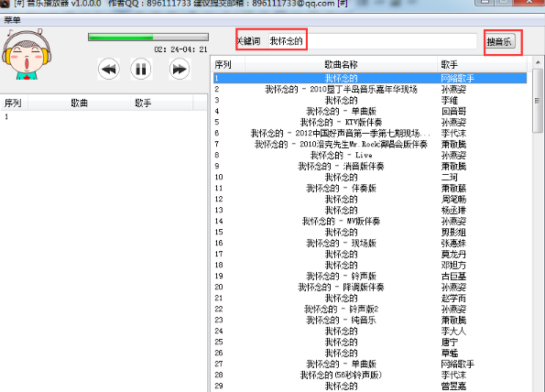This screenshot has width=545, height=392.
Task: Select row 14 MV版伴奏 song
Action: 370,221
